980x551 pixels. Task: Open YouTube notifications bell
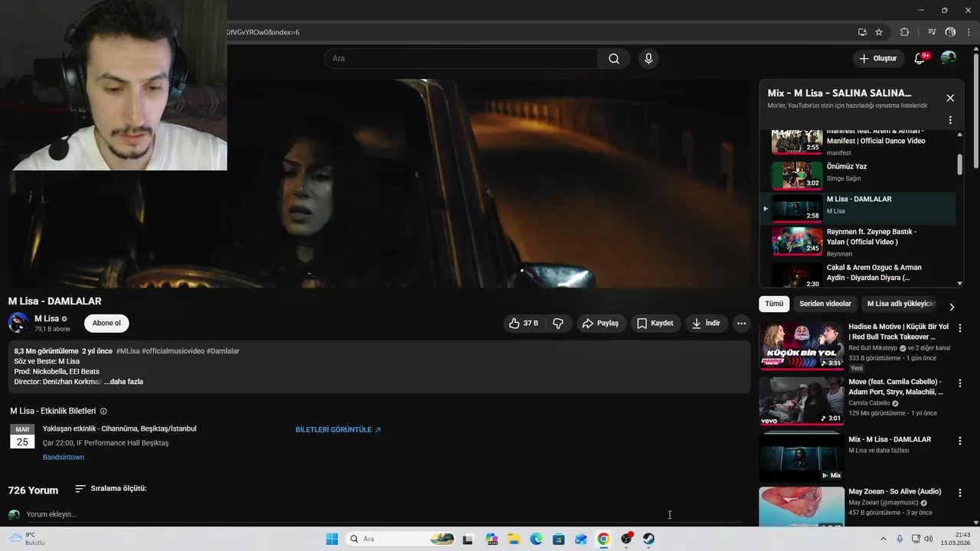click(920, 59)
